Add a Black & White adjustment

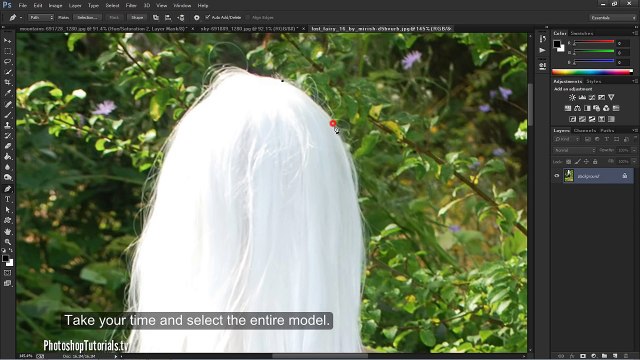(587, 108)
